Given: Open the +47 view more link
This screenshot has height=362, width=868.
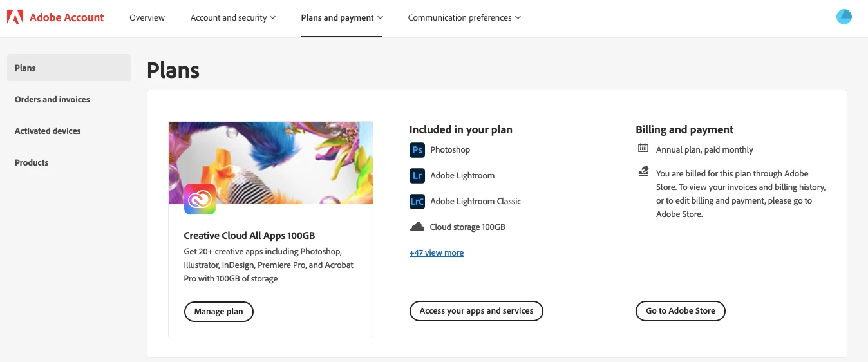Looking at the screenshot, I should click(x=437, y=253).
